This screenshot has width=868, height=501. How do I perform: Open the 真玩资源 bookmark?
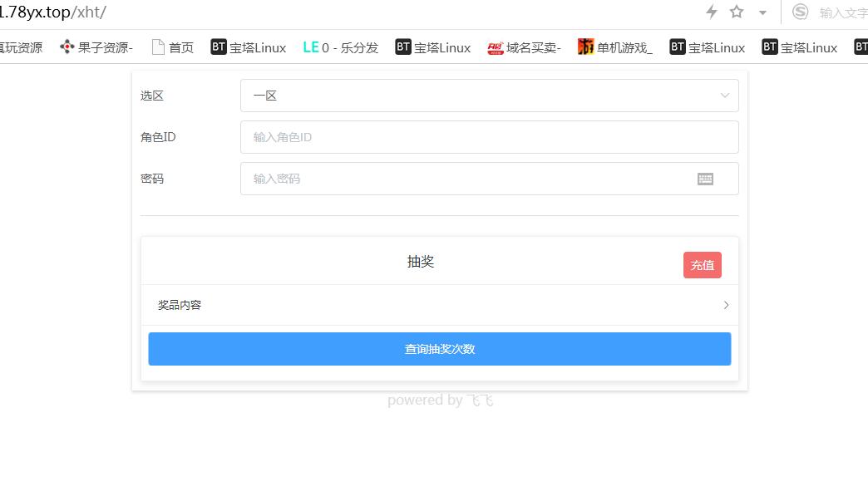[x=20, y=47]
